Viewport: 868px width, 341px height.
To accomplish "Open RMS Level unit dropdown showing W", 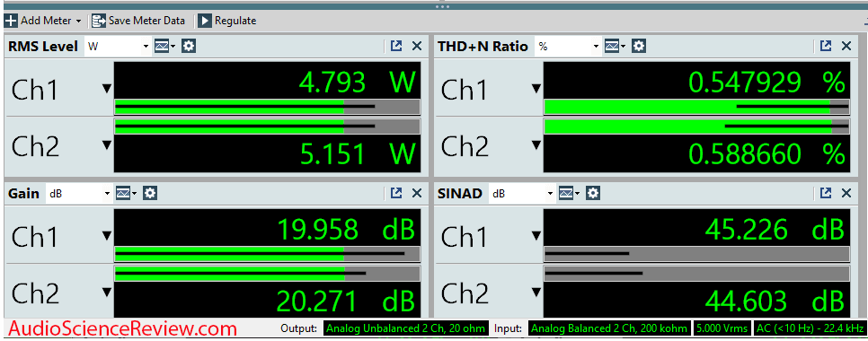I will coord(118,47).
